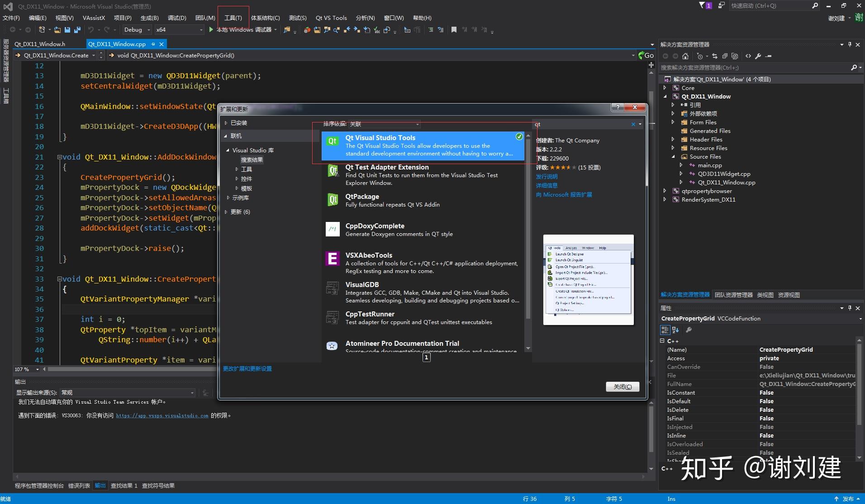The width and height of the screenshot is (865, 504).
Task: Select the Qt Visual Studio Tools checkmark badge
Action: click(518, 136)
